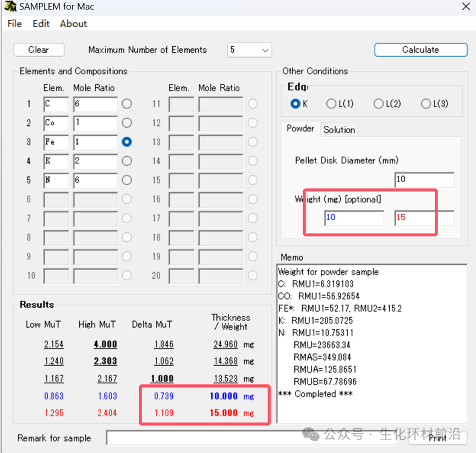Click Delta MuT value 1.000
476x453 pixels.
tap(162, 378)
